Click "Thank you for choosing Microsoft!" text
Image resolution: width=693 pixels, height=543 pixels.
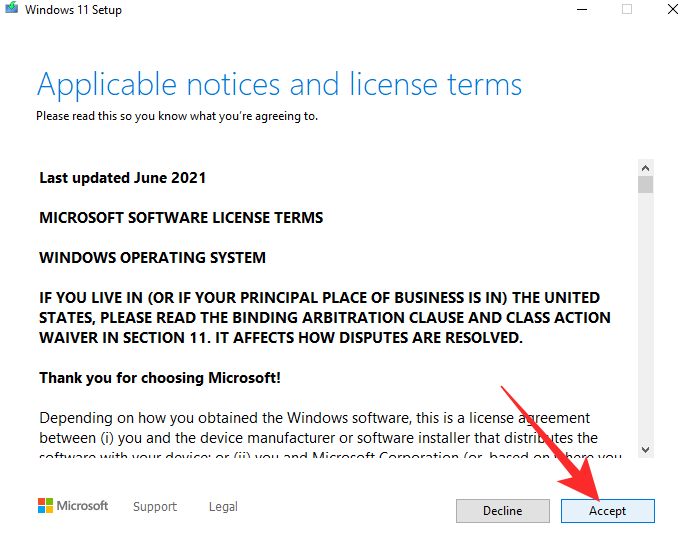[x=160, y=378]
